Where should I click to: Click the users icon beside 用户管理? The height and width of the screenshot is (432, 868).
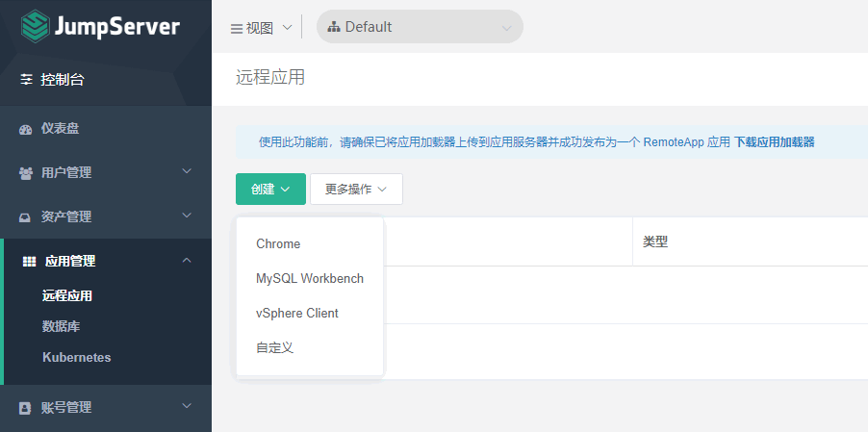pos(25,173)
